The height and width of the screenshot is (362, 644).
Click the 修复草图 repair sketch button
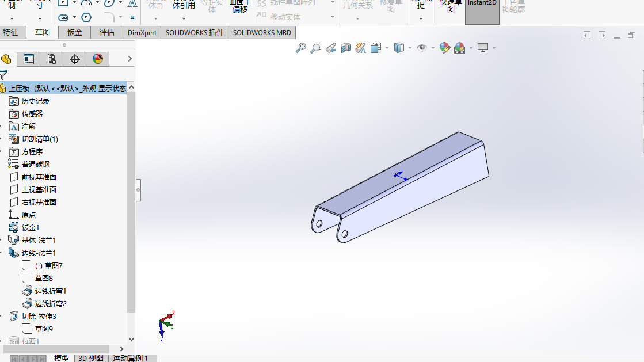pyautogui.click(x=391, y=6)
